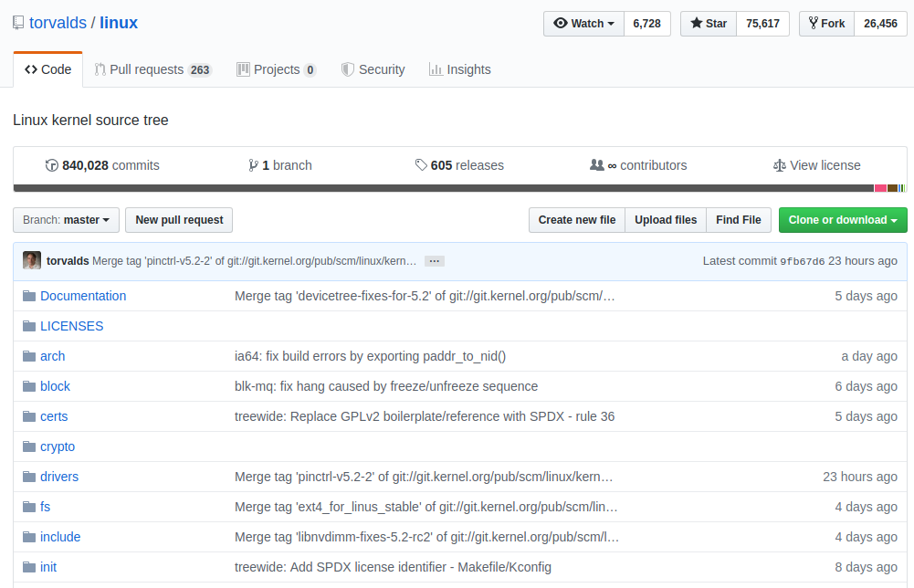Open the devicetree-fixes-for-5.2 merge commit
This screenshot has height=588, width=914.
pyautogui.click(x=425, y=296)
